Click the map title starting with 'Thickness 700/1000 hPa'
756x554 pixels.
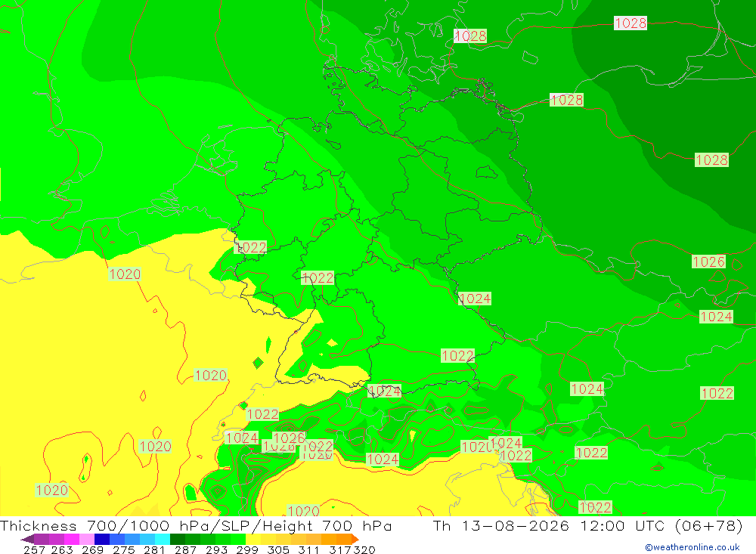196,525
